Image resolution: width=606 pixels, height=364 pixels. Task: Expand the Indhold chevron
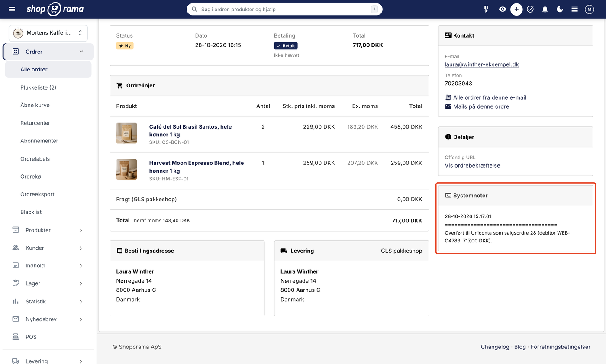pyautogui.click(x=81, y=266)
